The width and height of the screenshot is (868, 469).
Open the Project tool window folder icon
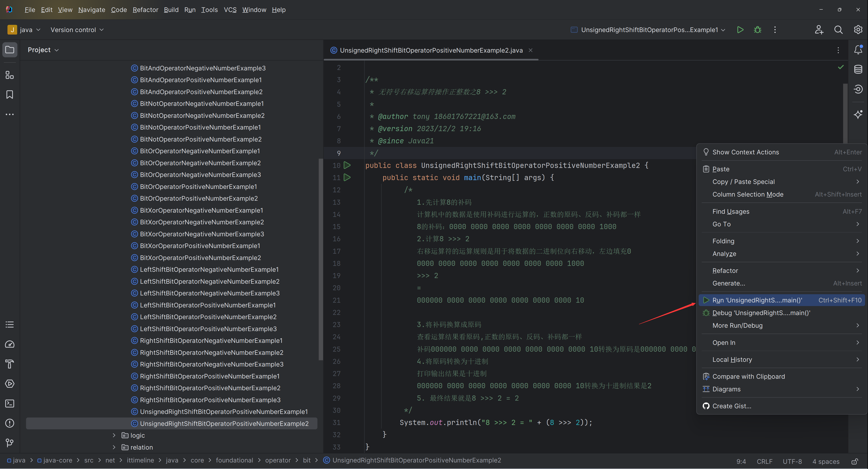point(10,50)
